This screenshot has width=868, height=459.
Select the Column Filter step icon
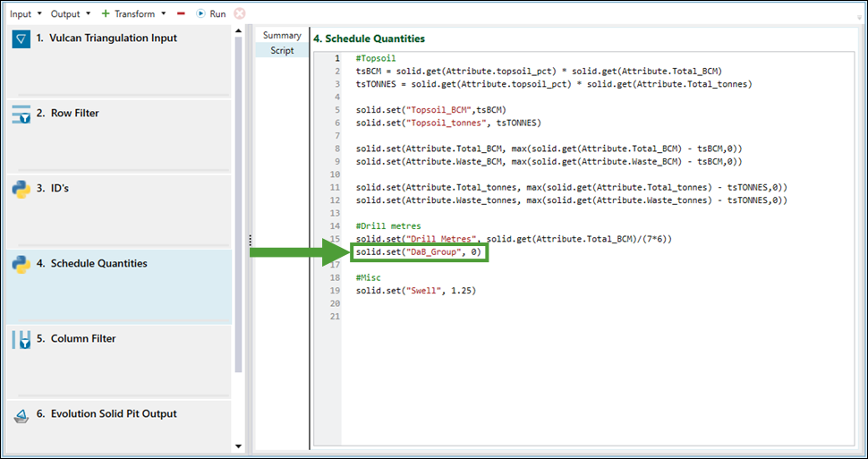tap(21, 339)
